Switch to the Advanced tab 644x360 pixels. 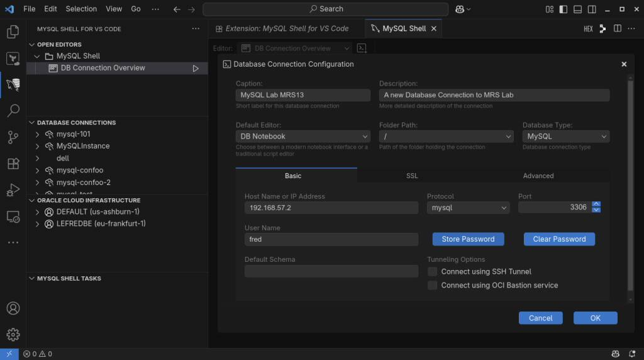[538, 176]
